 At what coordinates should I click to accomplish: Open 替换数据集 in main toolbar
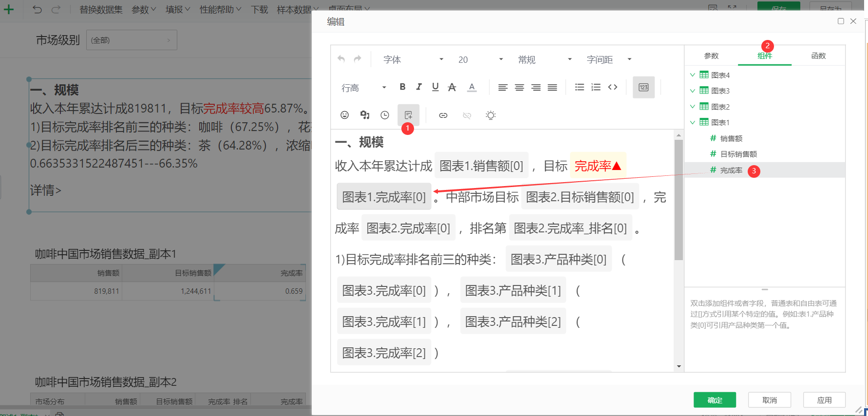(101, 10)
